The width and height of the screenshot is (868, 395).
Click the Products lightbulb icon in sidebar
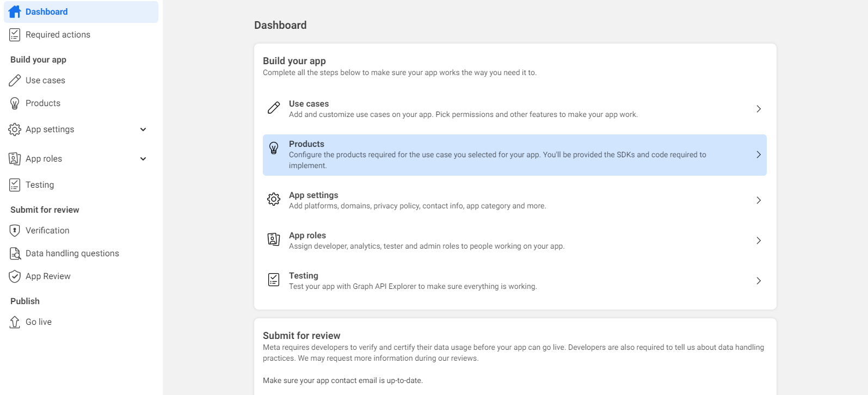pyautogui.click(x=15, y=103)
